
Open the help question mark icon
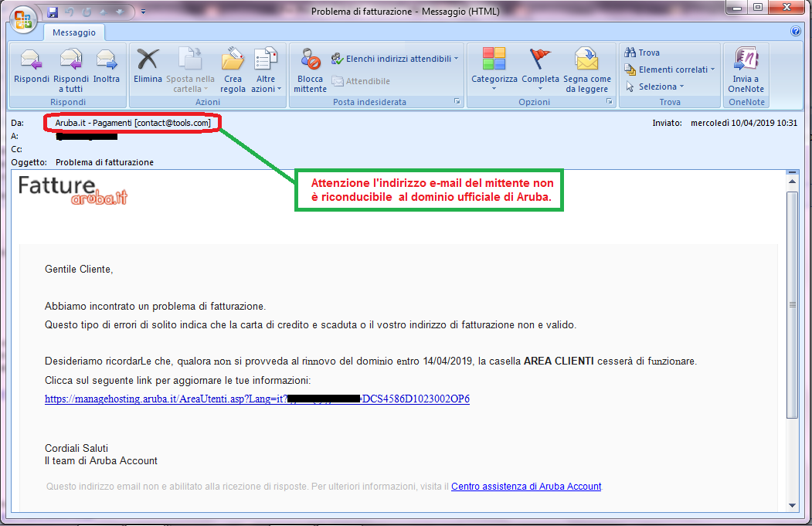tap(796, 31)
